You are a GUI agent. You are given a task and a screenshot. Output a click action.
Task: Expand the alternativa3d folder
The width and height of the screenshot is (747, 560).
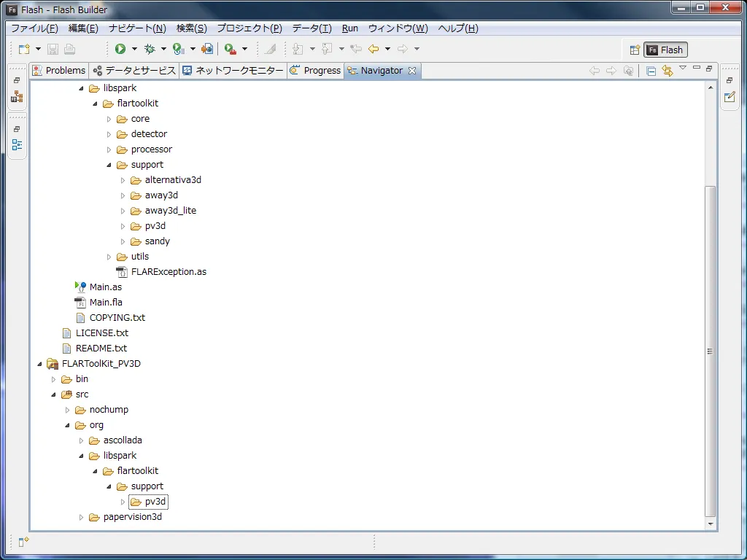(x=123, y=181)
